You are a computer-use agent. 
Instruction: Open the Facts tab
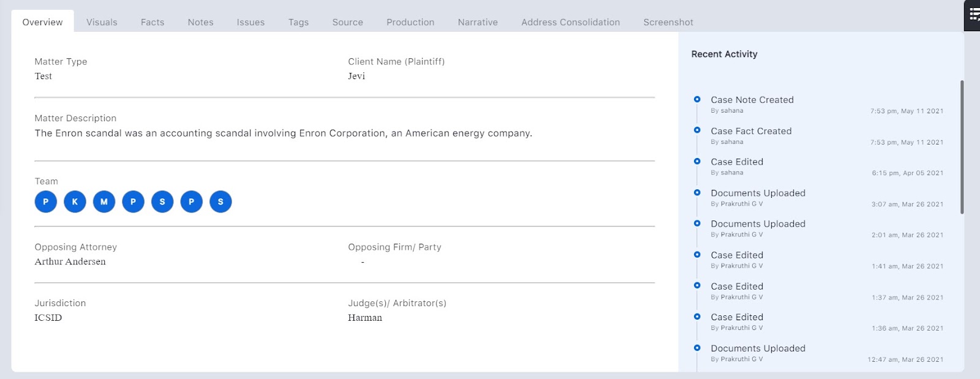point(153,22)
